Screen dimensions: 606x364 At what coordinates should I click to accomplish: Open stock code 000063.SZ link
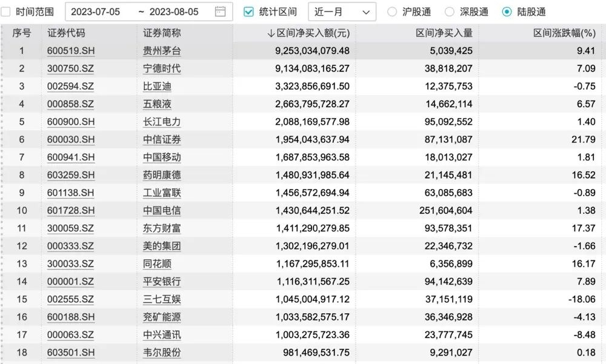[x=70, y=335]
